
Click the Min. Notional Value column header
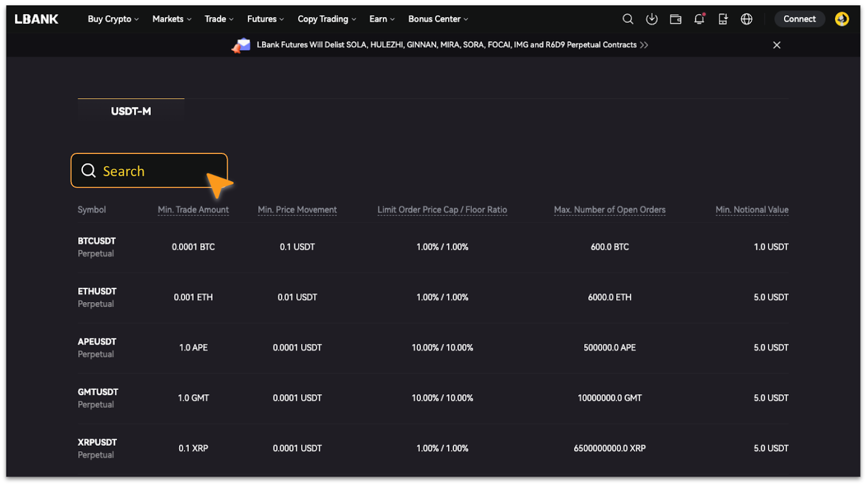[x=751, y=210]
